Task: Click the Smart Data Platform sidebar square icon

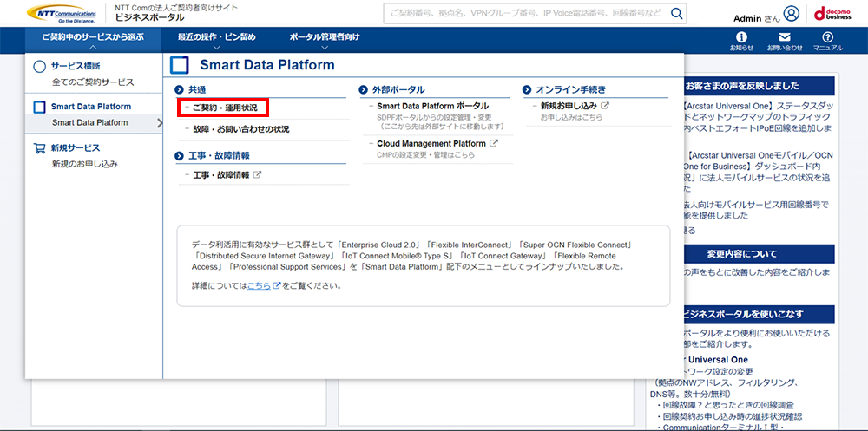Action: tap(39, 108)
